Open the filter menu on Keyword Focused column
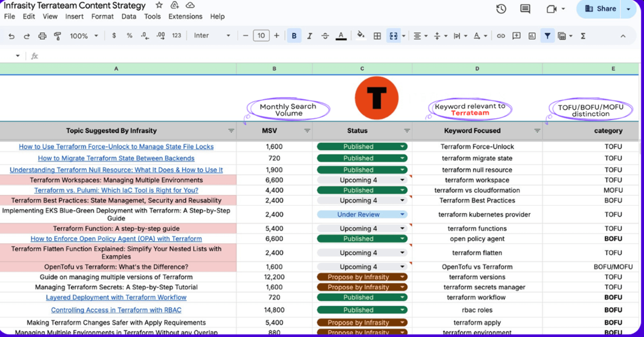 (x=537, y=131)
